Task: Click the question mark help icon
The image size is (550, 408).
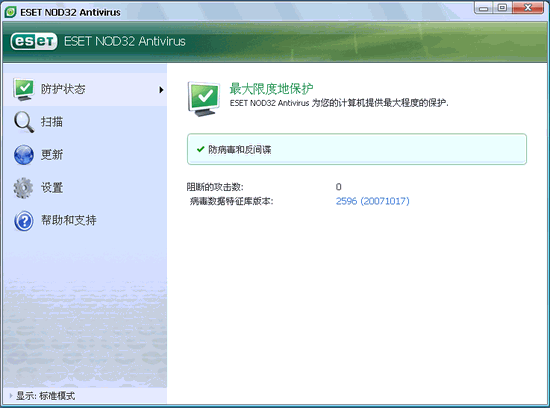Action: click(24, 221)
